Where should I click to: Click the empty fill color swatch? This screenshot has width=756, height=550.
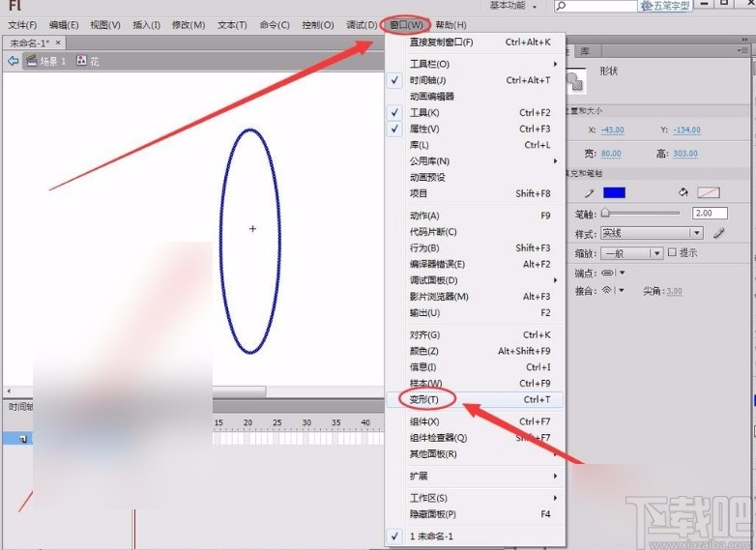coord(709,192)
